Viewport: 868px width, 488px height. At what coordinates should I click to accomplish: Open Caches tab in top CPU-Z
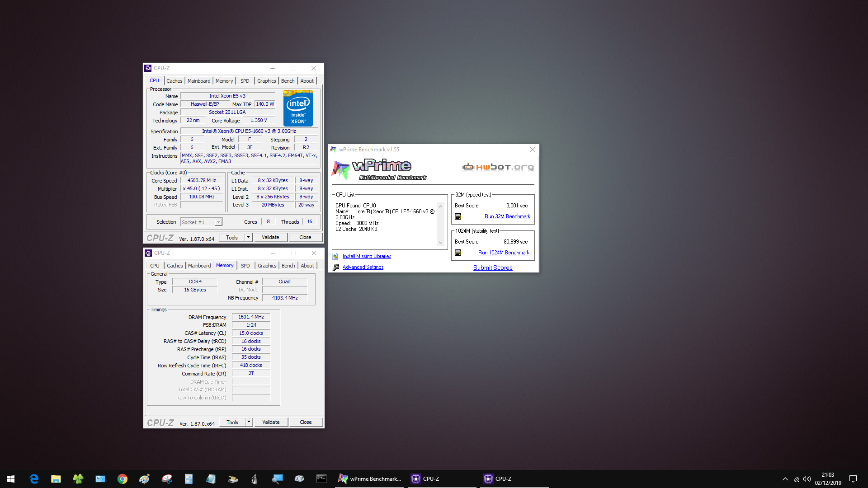coord(175,81)
